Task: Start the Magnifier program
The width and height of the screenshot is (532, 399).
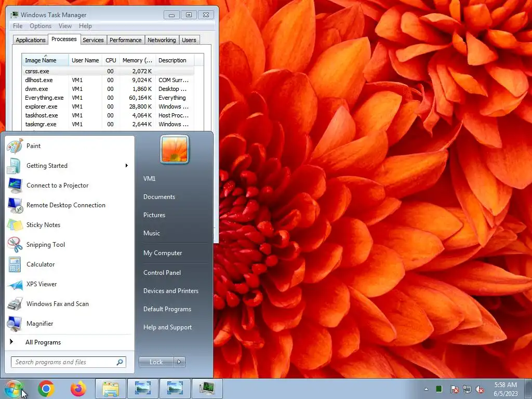Action: 70,323
